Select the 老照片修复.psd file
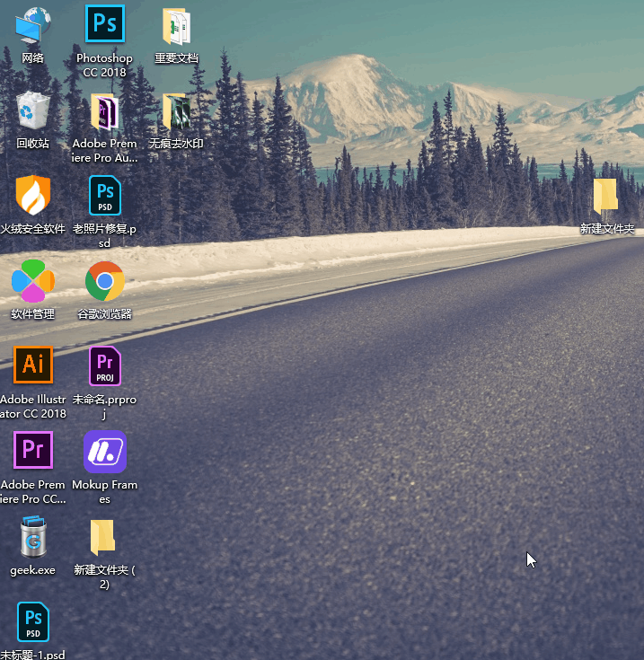This screenshot has height=660, width=644. [x=105, y=196]
